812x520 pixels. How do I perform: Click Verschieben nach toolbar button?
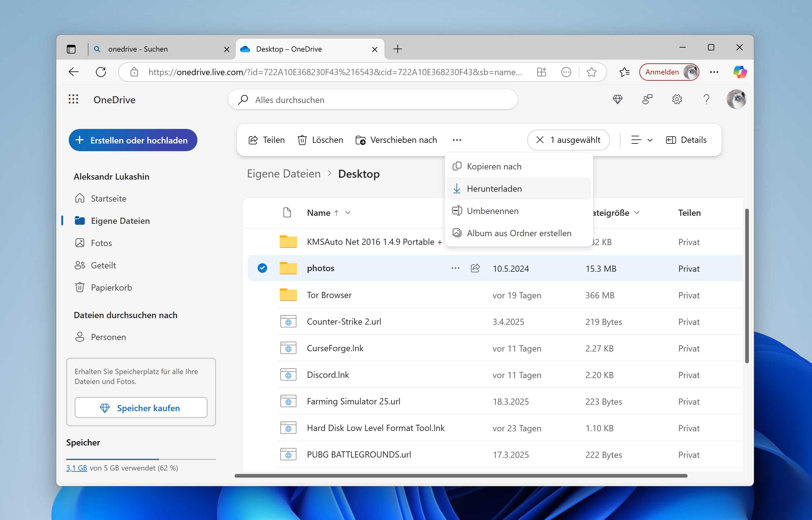click(396, 140)
